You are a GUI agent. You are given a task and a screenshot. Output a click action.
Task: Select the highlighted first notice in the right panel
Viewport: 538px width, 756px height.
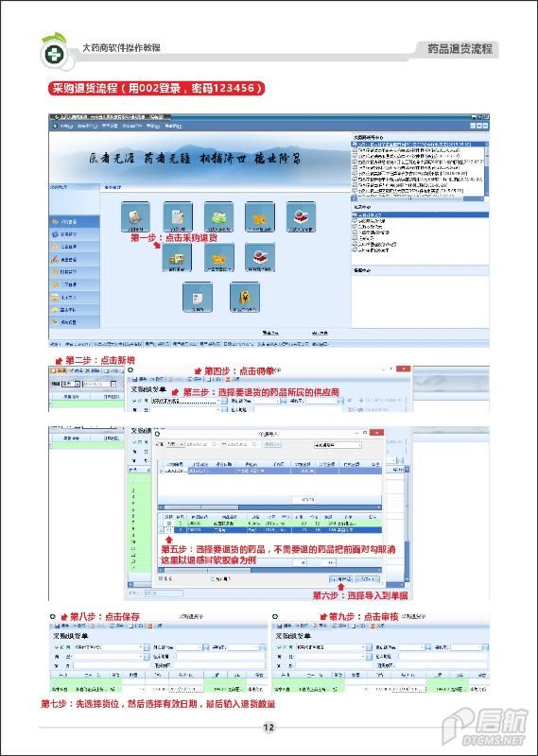pos(419,145)
